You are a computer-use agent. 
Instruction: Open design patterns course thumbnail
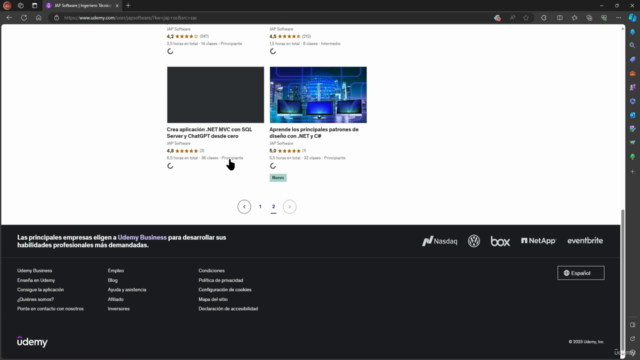pos(318,95)
